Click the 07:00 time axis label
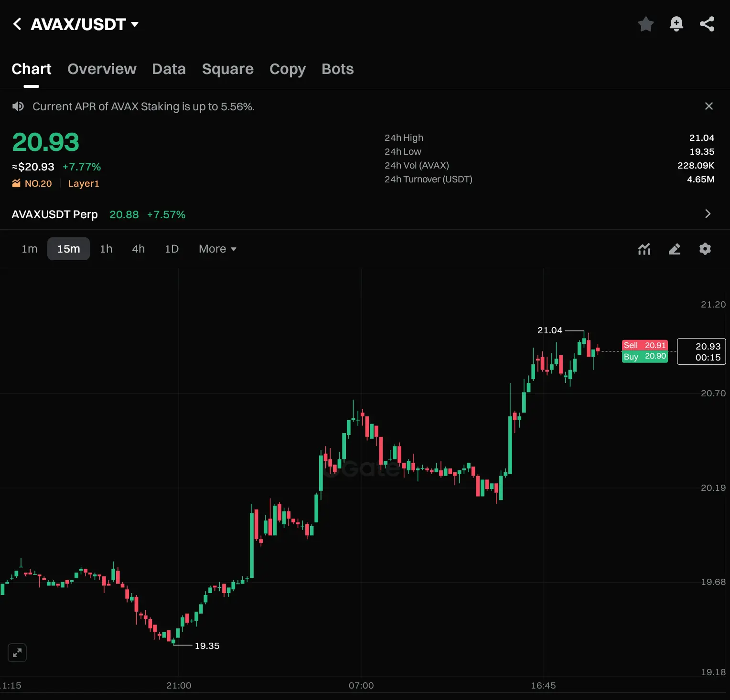 361,685
